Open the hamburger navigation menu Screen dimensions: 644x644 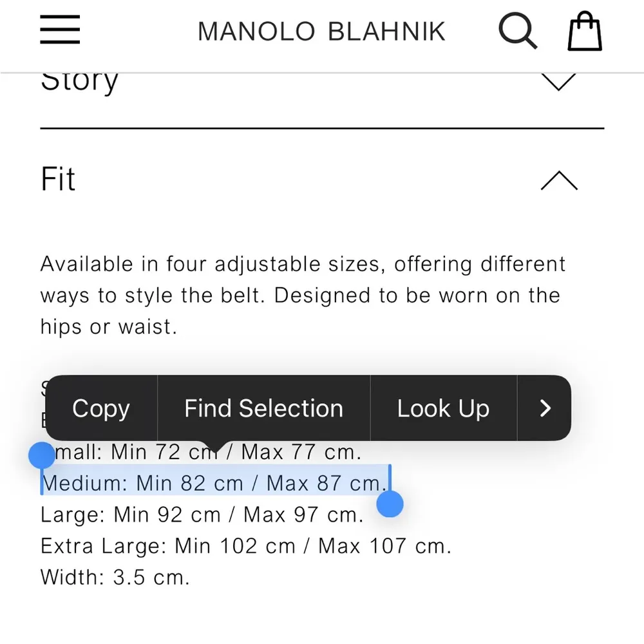[x=59, y=30]
